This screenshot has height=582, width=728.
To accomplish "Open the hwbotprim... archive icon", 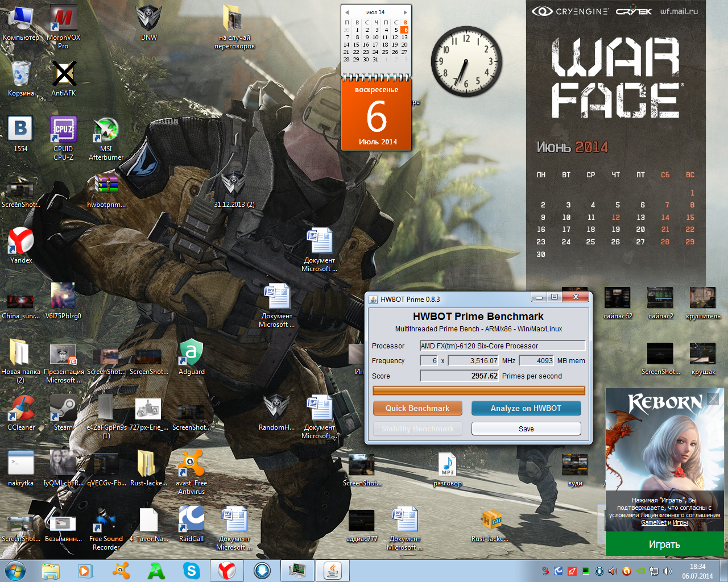I will (x=106, y=190).
